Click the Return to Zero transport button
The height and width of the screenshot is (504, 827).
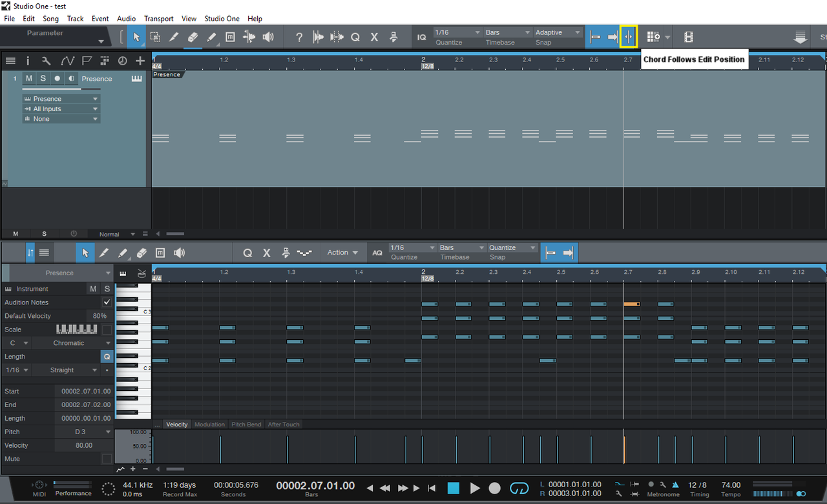pyautogui.click(x=432, y=488)
